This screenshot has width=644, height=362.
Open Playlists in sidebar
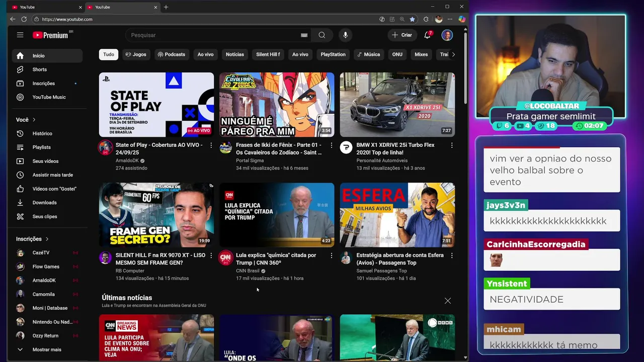(x=47, y=147)
